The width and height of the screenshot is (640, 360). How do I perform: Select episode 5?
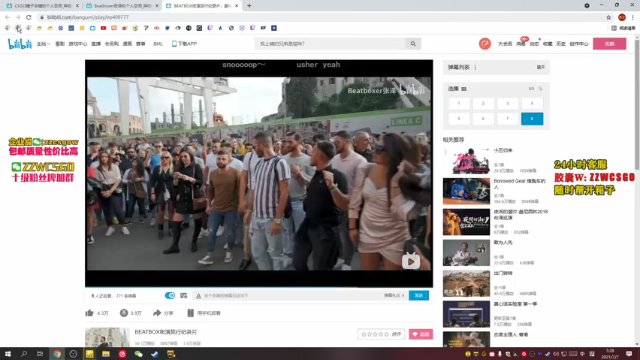pos(459,119)
